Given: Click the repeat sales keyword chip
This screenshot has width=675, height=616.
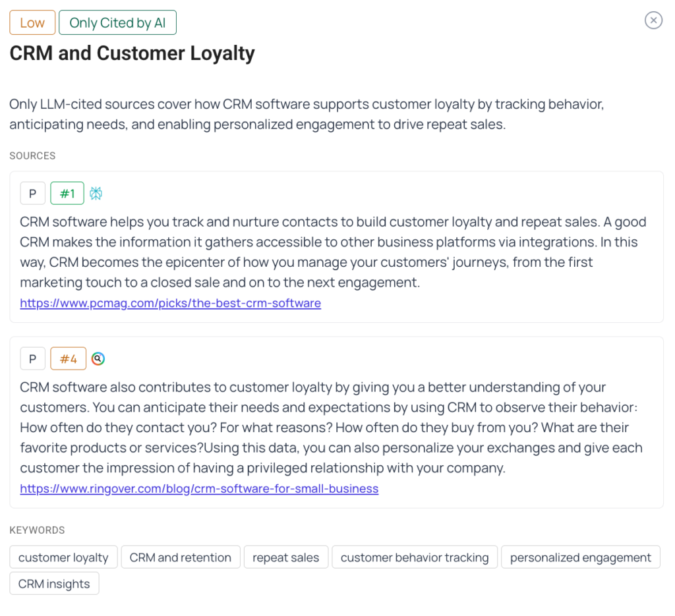Looking at the screenshot, I should [x=285, y=557].
